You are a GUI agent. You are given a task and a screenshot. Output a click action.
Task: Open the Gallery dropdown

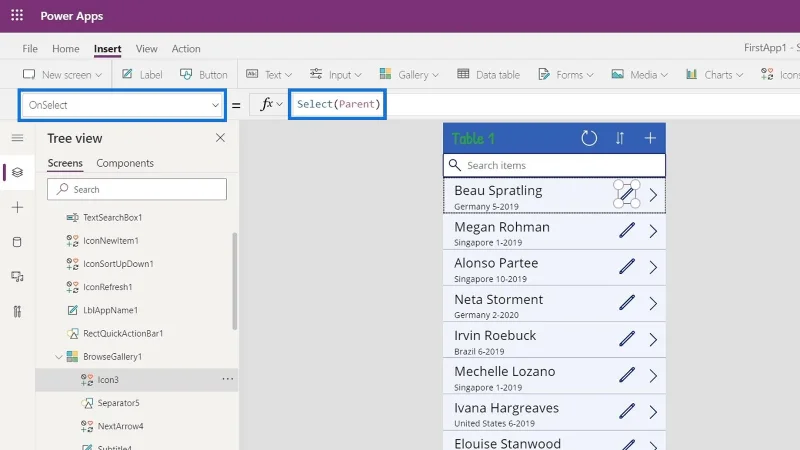pyautogui.click(x=409, y=74)
